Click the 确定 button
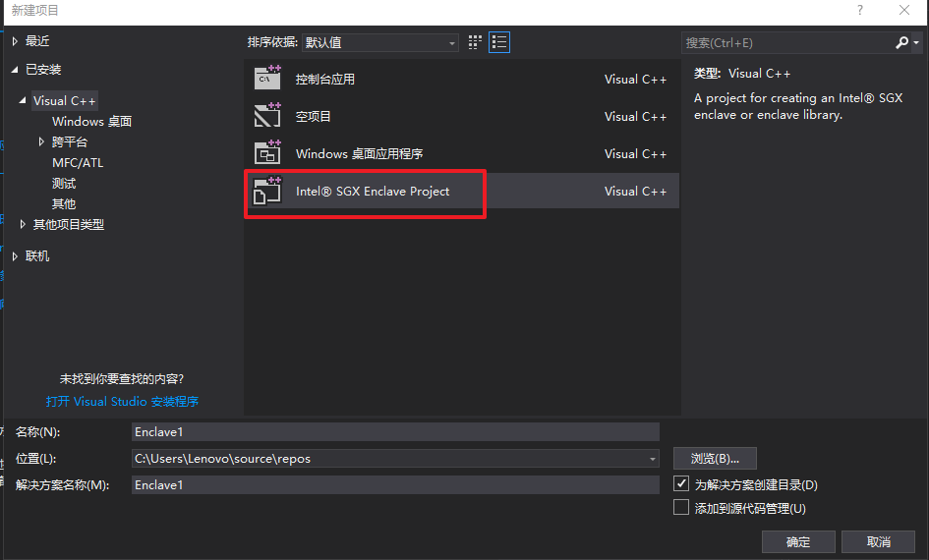Screen dimensions: 929x560 pos(798,541)
